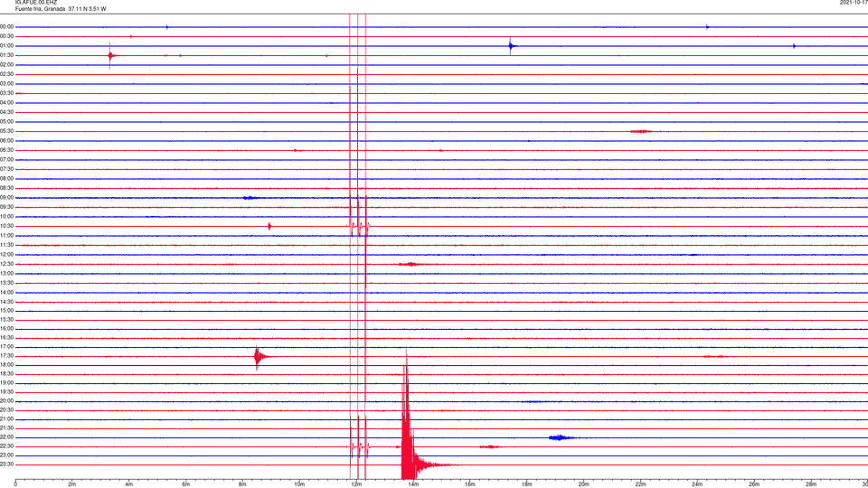The image size is (868, 488).
Task: Click the 23:30 trace time label
Action: pos(6,465)
